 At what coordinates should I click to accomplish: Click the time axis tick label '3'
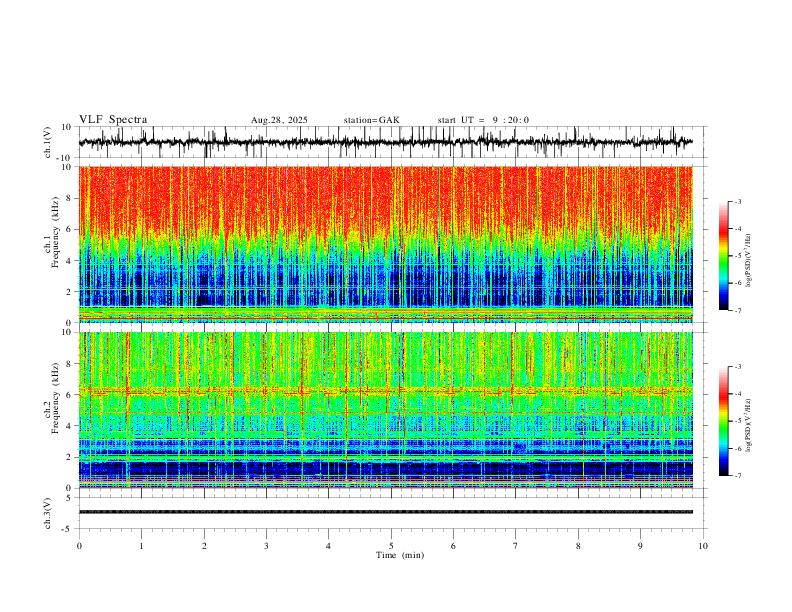click(x=266, y=546)
